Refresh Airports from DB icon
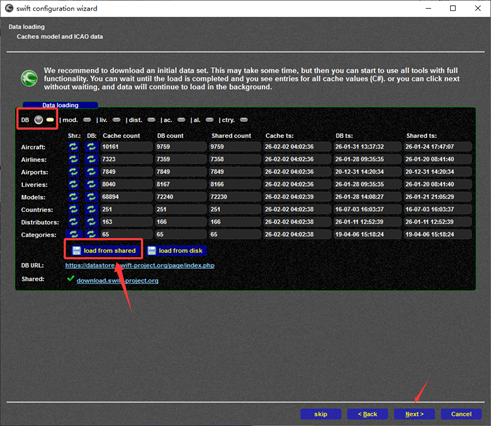The height and width of the screenshot is (426, 491). coord(91,172)
